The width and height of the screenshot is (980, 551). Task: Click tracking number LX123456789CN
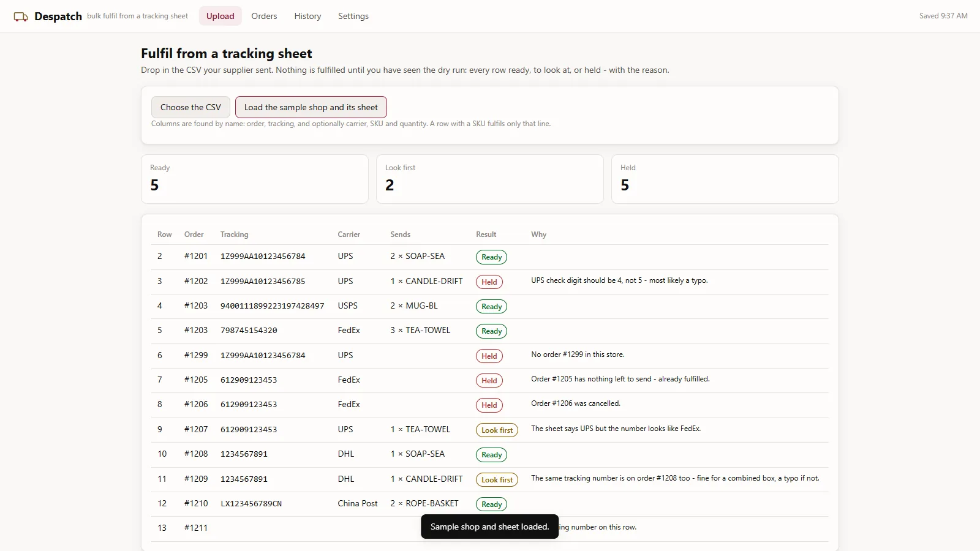(x=251, y=503)
